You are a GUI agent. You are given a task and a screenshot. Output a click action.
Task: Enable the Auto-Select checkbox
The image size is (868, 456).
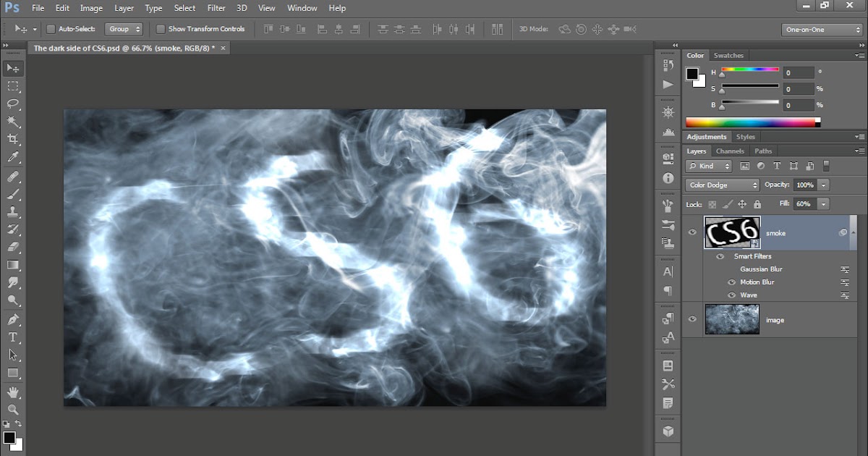pyautogui.click(x=51, y=30)
